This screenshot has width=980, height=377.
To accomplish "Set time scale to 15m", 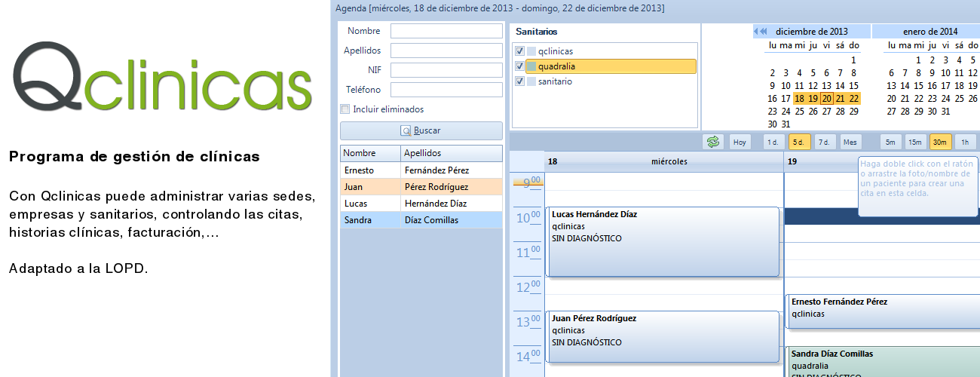I will 916,142.
